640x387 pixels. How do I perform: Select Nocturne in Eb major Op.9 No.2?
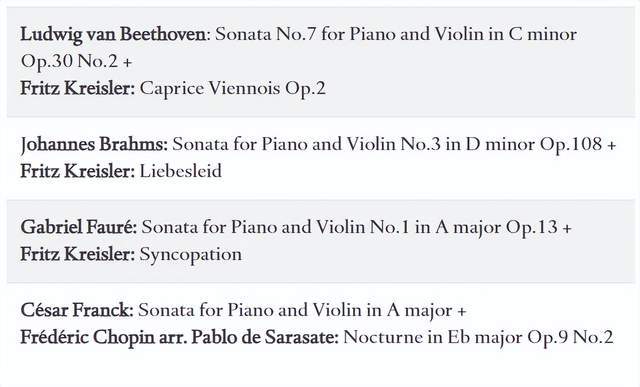tap(478, 338)
